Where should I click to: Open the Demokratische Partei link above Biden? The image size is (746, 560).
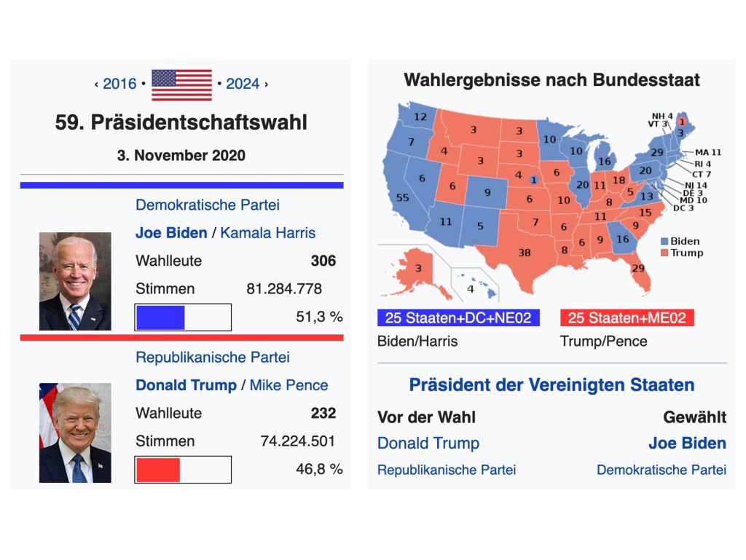208,205
